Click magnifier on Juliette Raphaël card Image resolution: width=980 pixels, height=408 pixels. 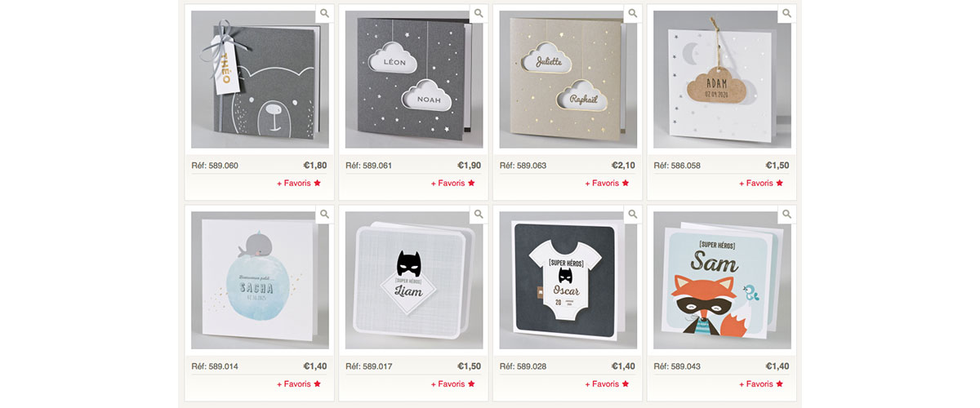pos(632,13)
